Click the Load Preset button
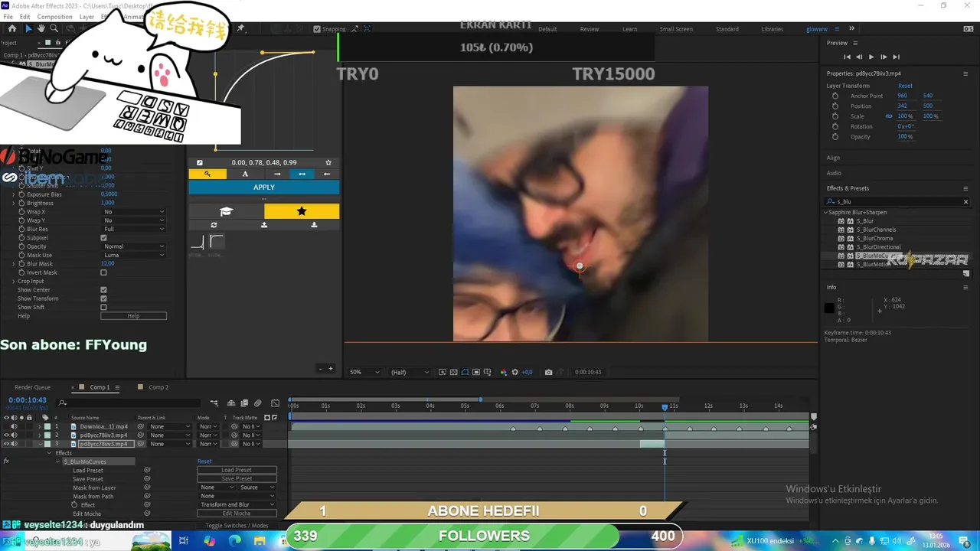 tap(237, 470)
